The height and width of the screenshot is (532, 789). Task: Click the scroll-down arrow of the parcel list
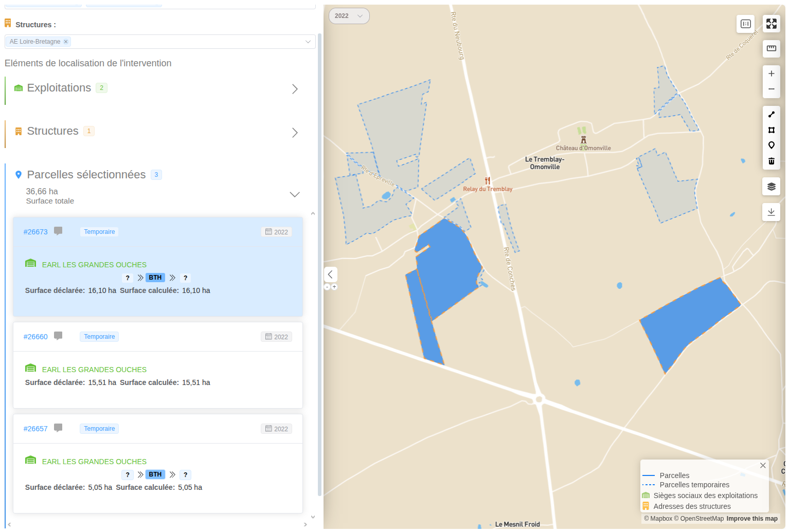click(x=313, y=516)
